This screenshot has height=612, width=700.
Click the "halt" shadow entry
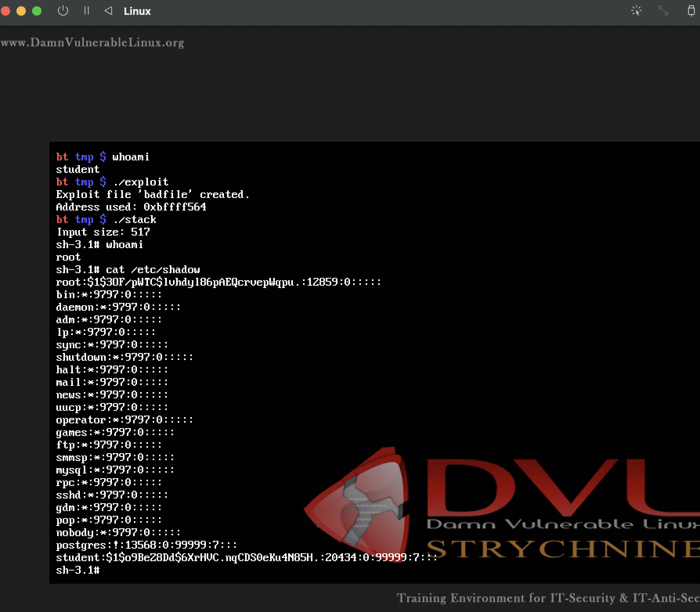(112, 370)
